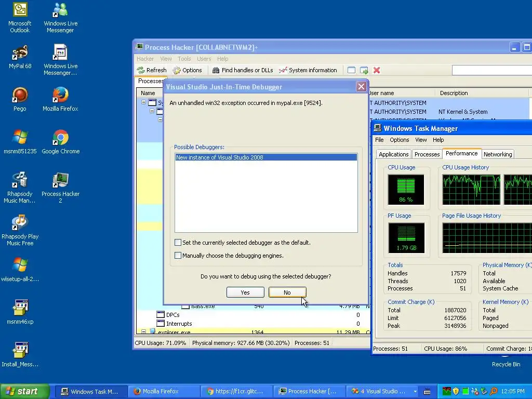Viewport: 532px width, 399px height.
Task: Open the Recycle Bin
Action: click(506, 362)
